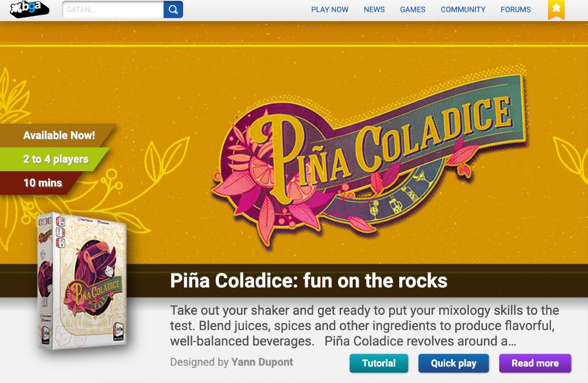Focus the game search input field

(x=113, y=9)
